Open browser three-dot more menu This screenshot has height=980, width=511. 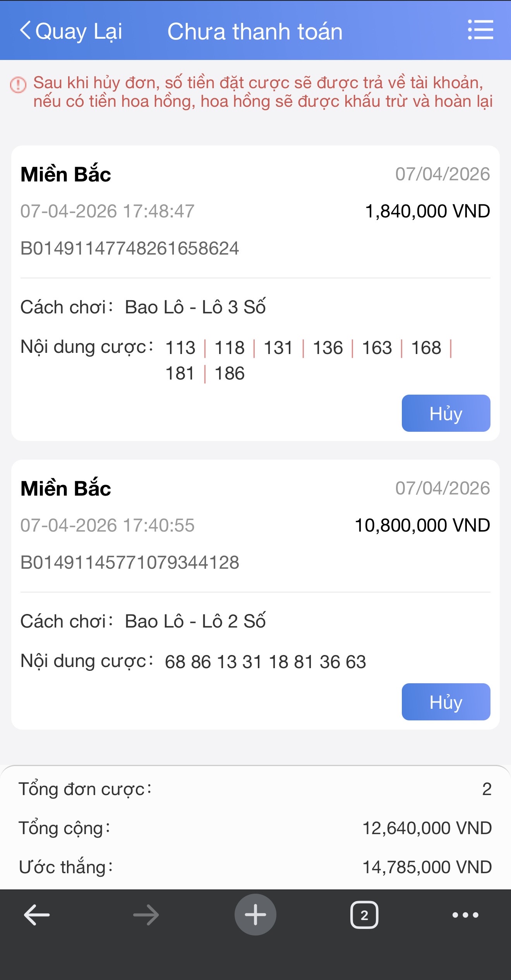(465, 915)
